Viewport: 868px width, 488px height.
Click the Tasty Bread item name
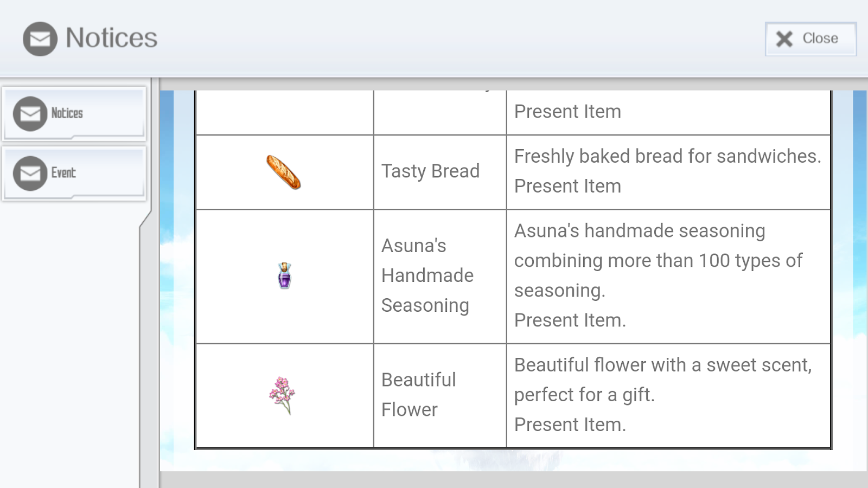click(x=430, y=171)
